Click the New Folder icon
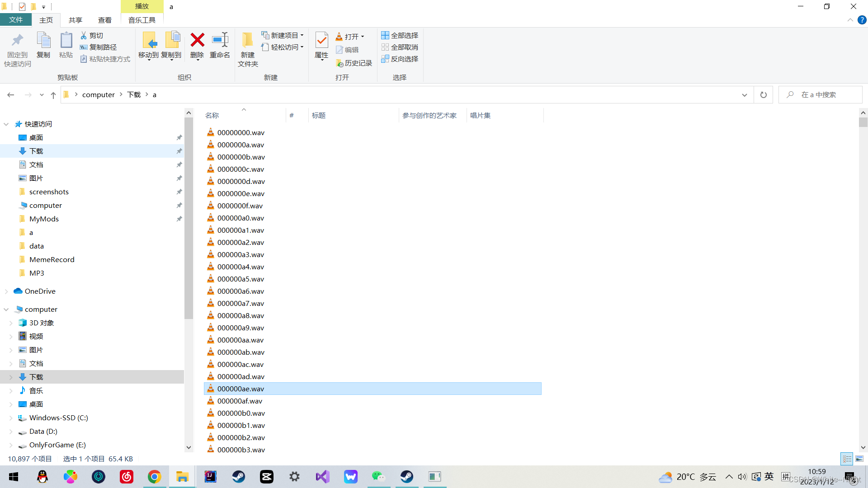Image resolution: width=868 pixels, height=488 pixels. [x=247, y=41]
